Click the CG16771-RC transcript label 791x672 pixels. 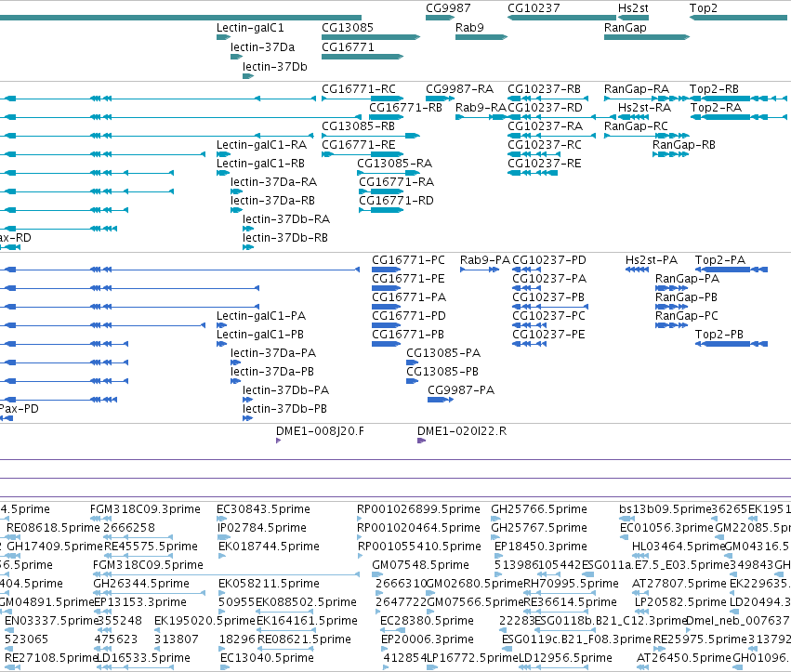coord(359,89)
